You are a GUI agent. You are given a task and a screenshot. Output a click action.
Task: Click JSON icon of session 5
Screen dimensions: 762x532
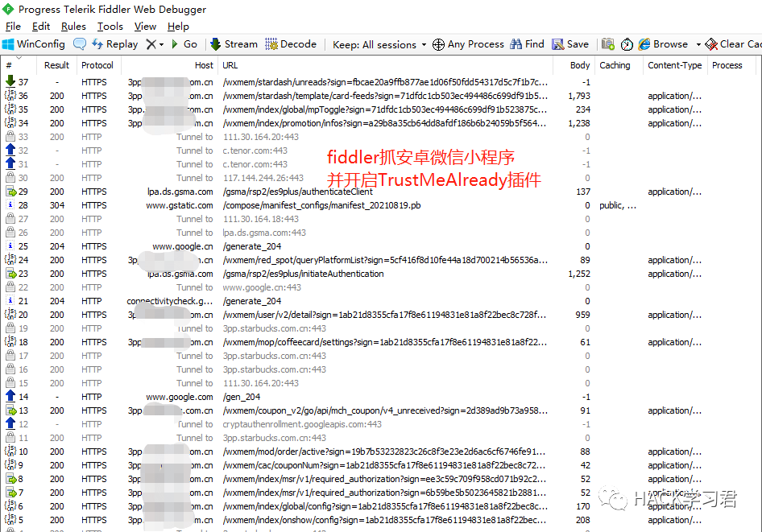coord(10,519)
